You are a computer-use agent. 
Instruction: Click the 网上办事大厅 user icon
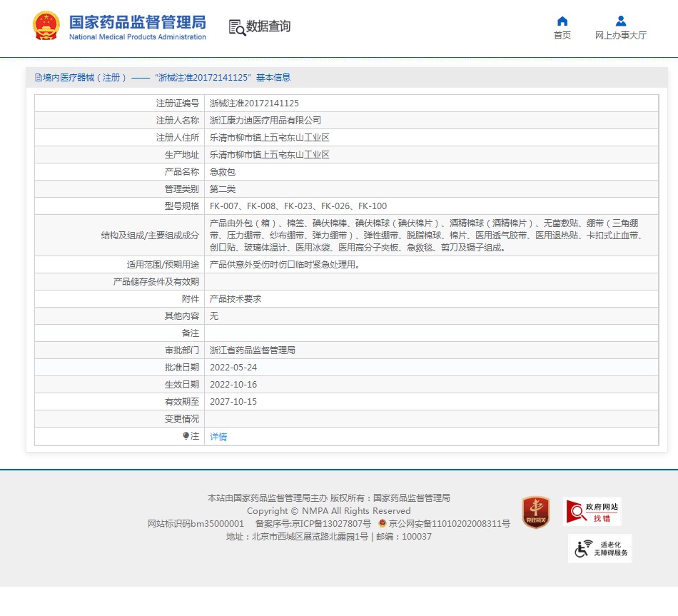[620, 21]
